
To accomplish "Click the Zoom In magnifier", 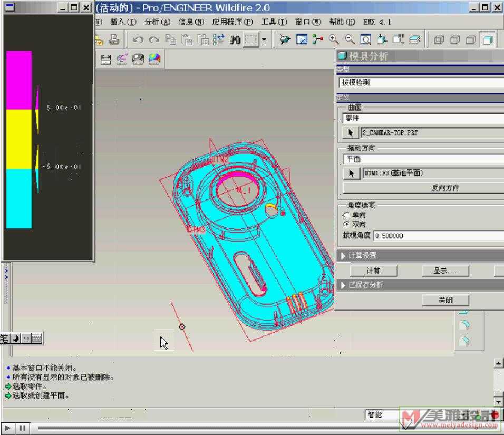I will 334,40.
